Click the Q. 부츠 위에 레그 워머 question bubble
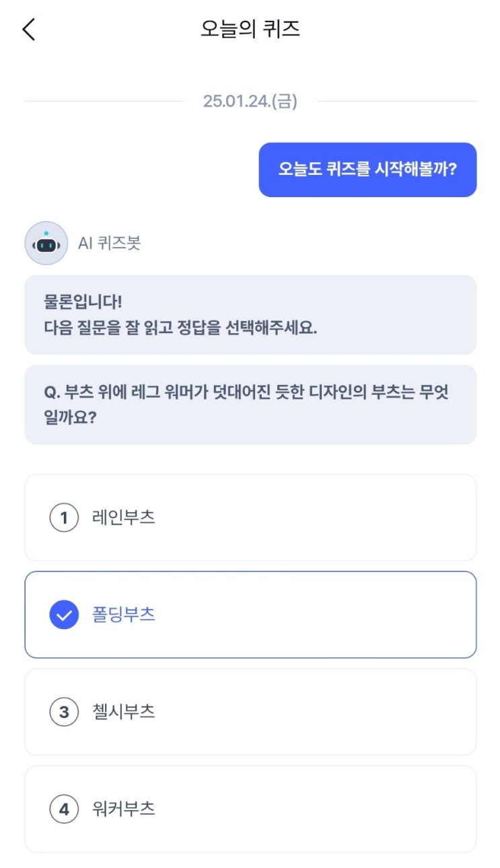 [250, 404]
